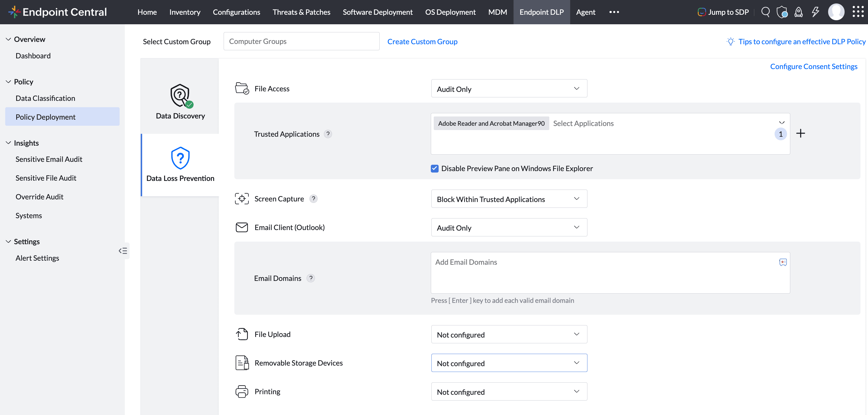Open Systems in sidebar
Image resolution: width=868 pixels, height=415 pixels.
pyautogui.click(x=29, y=215)
